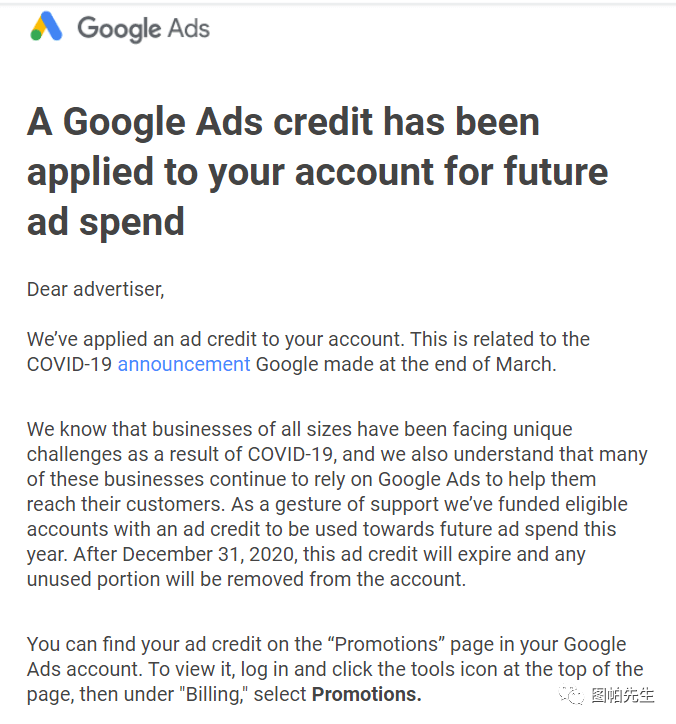Click the WeChat watermark bubble icon
Screen dimensions: 676x724
pyautogui.click(x=571, y=694)
